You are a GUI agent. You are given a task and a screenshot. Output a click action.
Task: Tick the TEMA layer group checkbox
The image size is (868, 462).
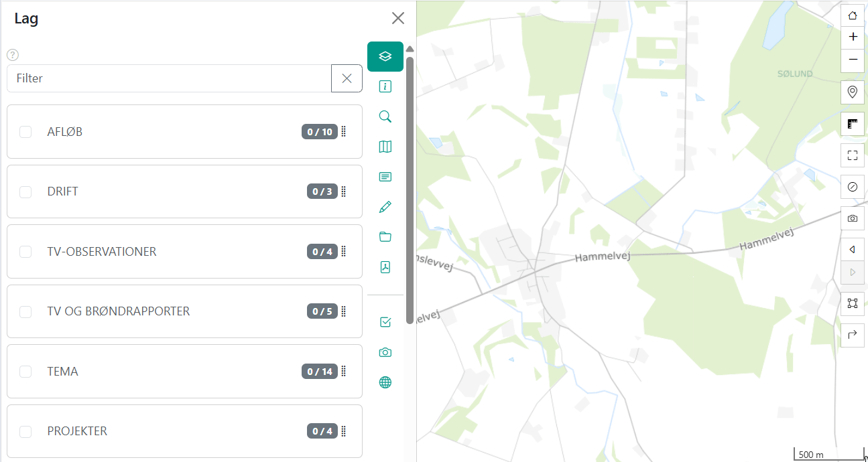[x=25, y=372]
